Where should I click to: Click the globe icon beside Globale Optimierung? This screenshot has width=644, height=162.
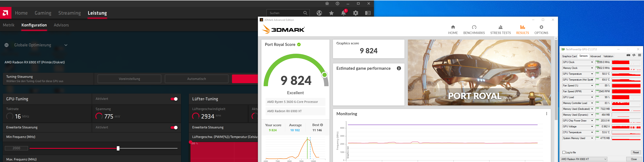coord(7,45)
